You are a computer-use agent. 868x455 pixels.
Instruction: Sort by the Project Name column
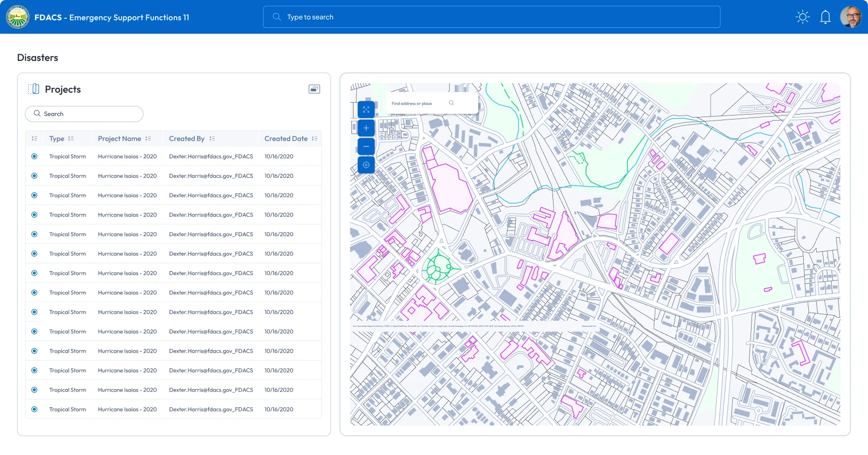(148, 139)
